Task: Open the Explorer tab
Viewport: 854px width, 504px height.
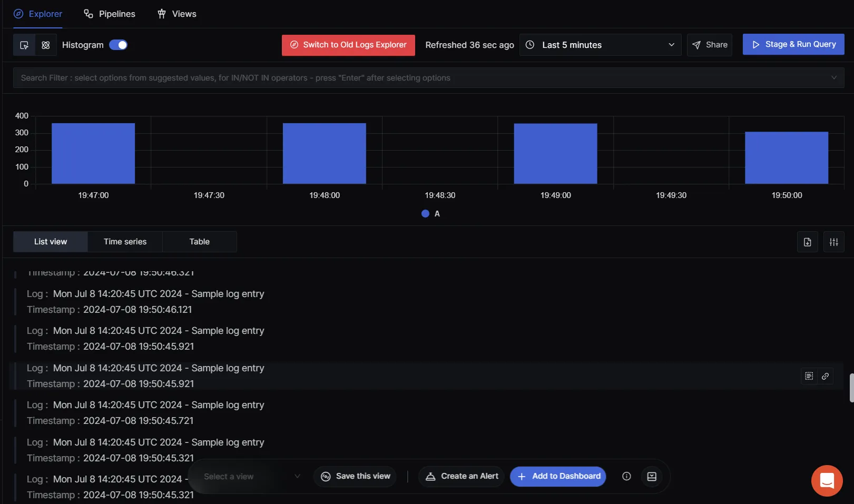Action: [38, 14]
